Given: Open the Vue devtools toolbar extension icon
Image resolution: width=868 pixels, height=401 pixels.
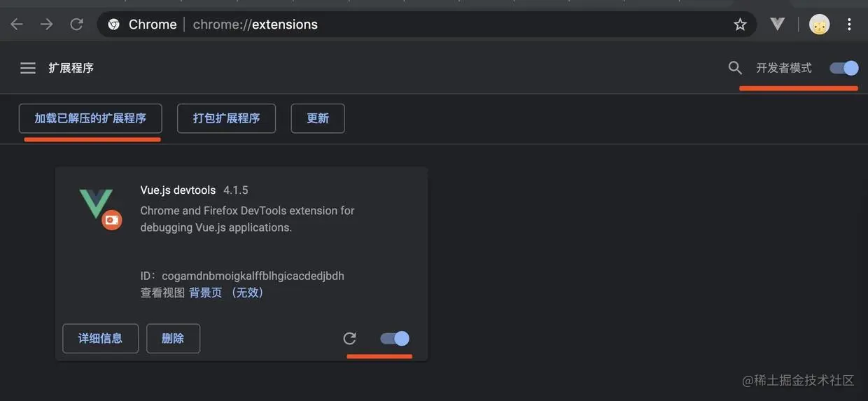Looking at the screenshot, I should 778,24.
